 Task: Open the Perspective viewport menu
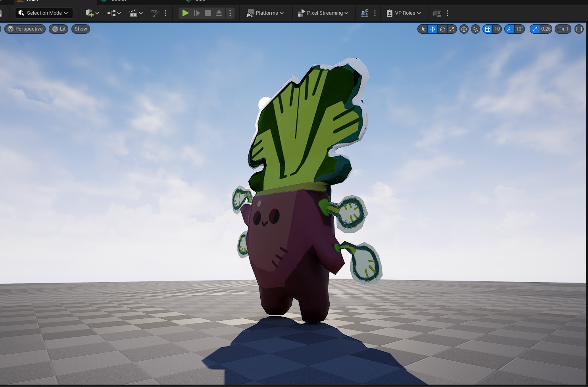[x=25, y=29]
